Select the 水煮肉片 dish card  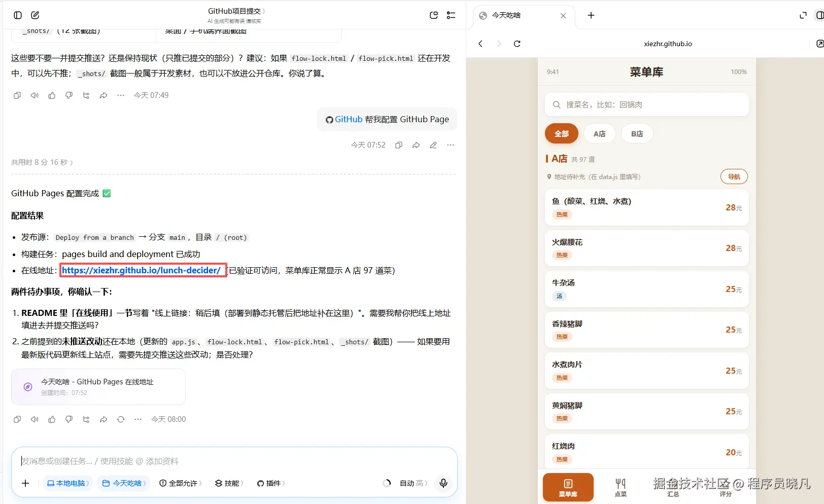(647, 371)
